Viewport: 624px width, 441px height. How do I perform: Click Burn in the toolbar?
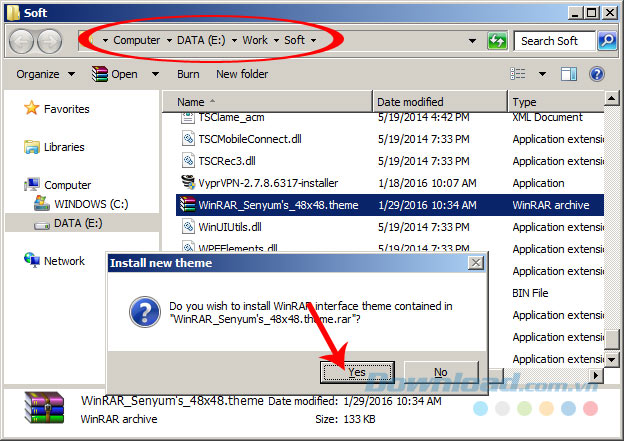188,74
